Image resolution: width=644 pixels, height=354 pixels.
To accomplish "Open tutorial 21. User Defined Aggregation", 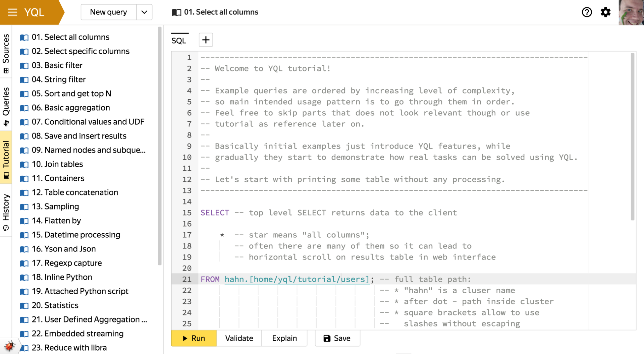I will (x=89, y=319).
